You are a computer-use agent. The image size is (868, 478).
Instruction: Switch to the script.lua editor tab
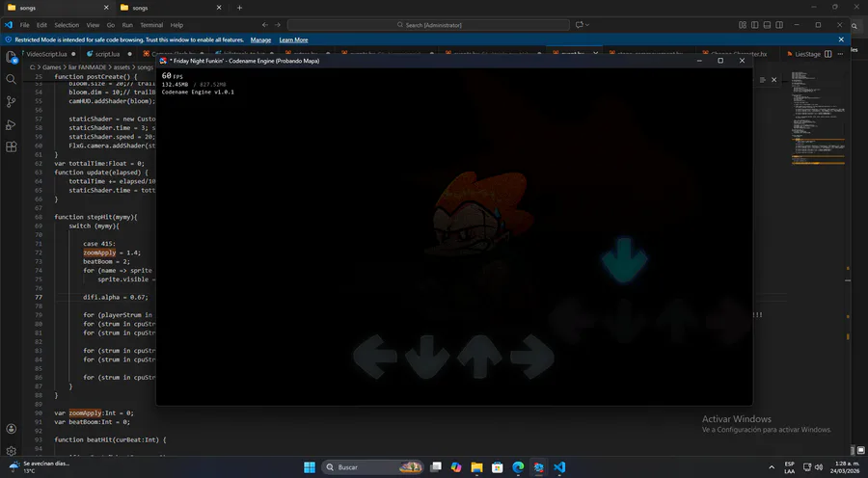107,54
